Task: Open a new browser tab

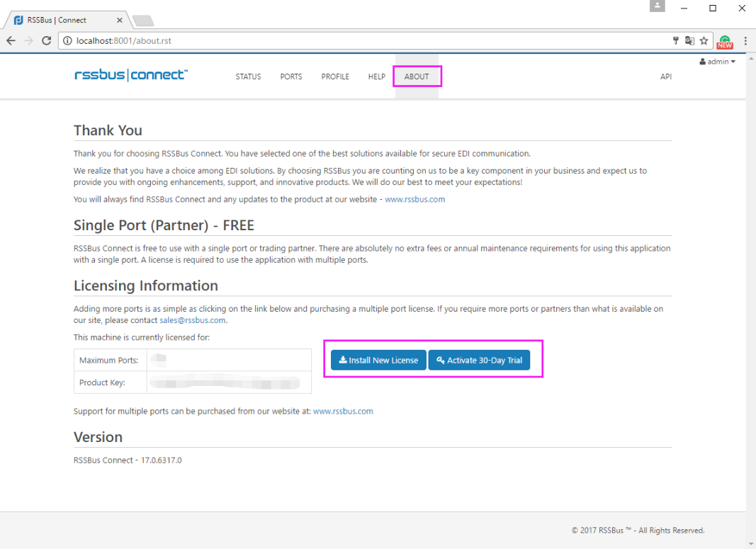Action: point(143,21)
